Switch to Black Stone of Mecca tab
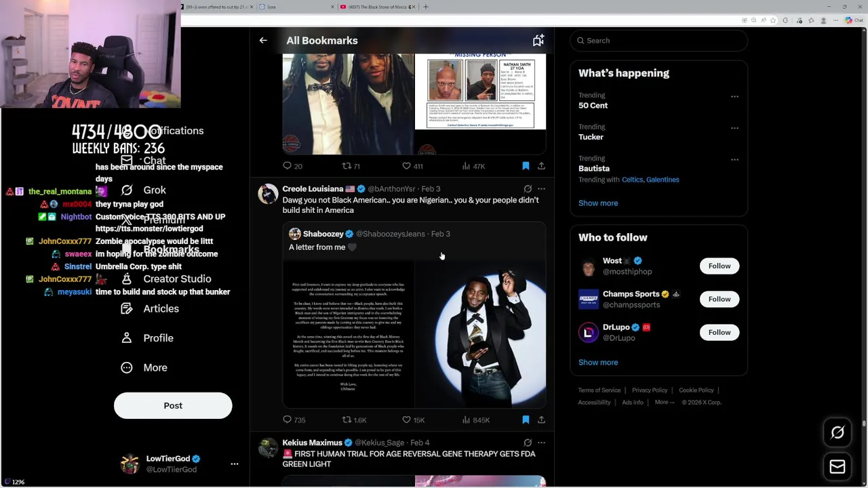This screenshot has height=488, width=868. (377, 7)
